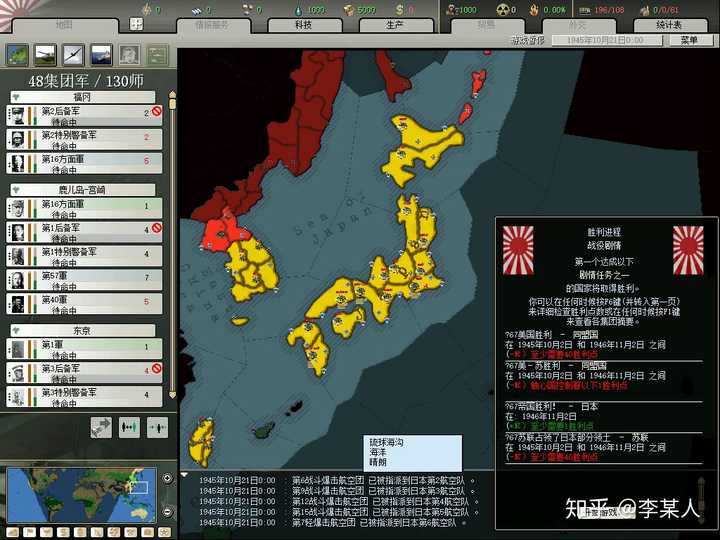Click log line about 第6战斗爆击航空团
Viewport: 720px width, 540px height.
point(336,480)
